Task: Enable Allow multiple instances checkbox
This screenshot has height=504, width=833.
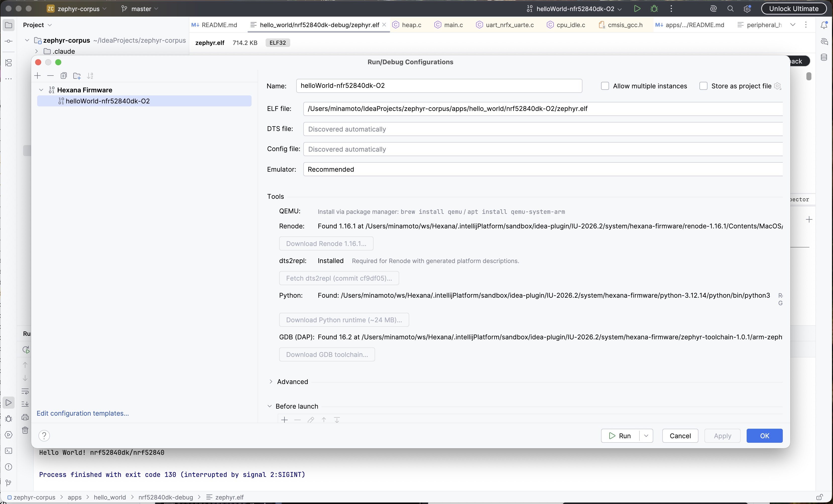Action: (605, 86)
